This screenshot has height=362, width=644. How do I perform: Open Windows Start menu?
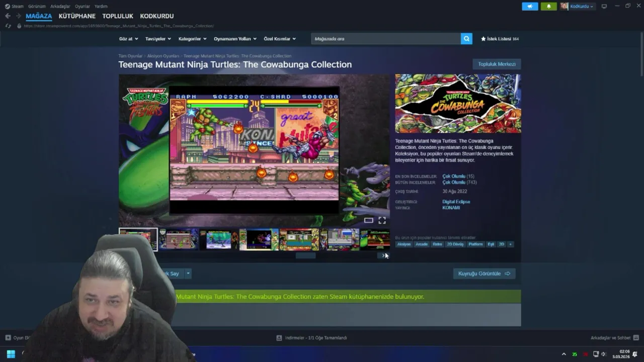pos(11,354)
